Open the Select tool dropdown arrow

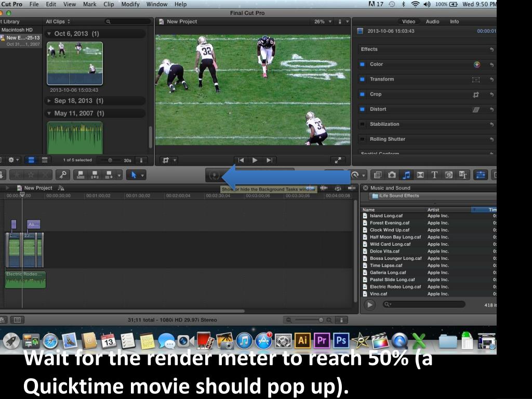(x=142, y=175)
